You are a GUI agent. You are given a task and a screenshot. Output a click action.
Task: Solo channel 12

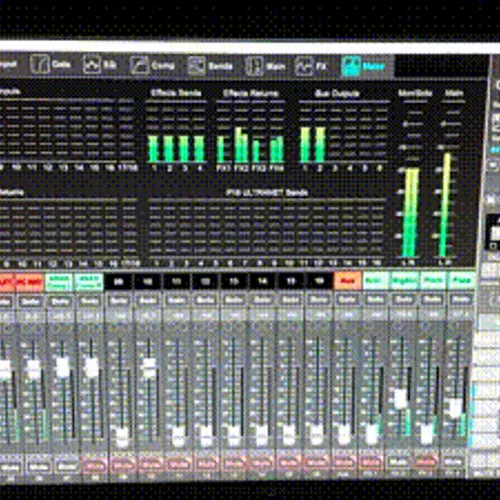point(205,300)
